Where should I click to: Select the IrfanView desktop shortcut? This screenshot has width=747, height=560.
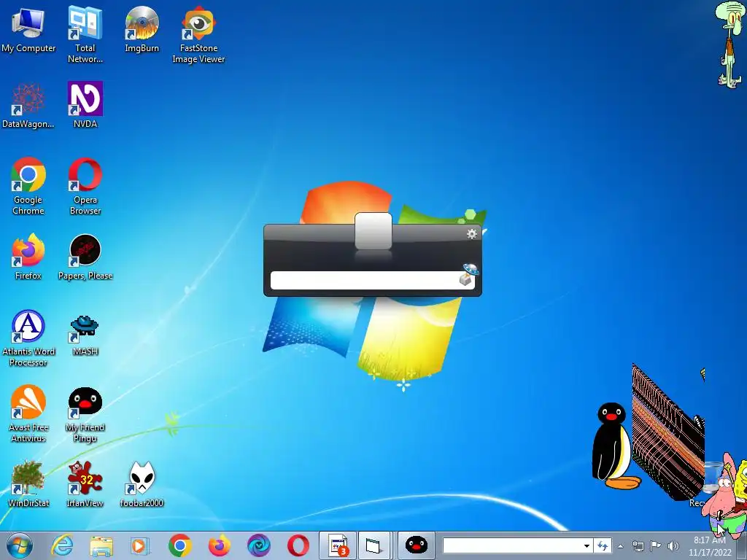tap(85, 484)
